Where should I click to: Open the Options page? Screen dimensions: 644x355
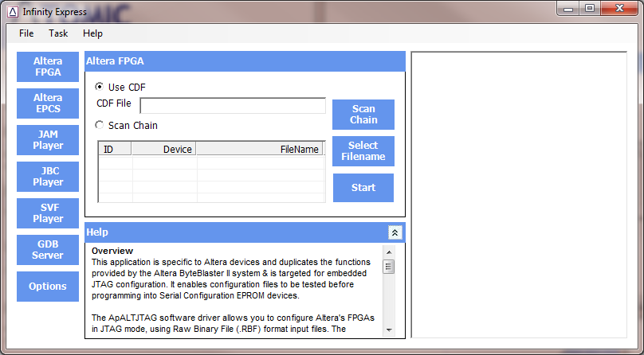click(x=48, y=287)
